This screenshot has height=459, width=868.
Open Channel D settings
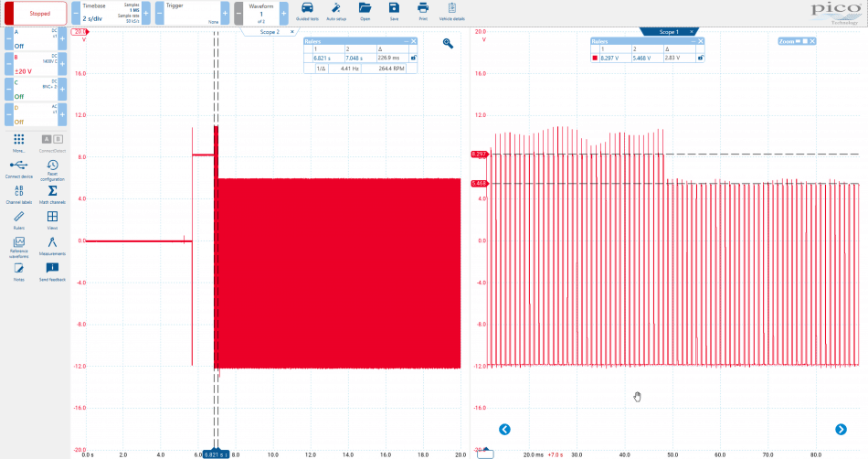(x=36, y=114)
